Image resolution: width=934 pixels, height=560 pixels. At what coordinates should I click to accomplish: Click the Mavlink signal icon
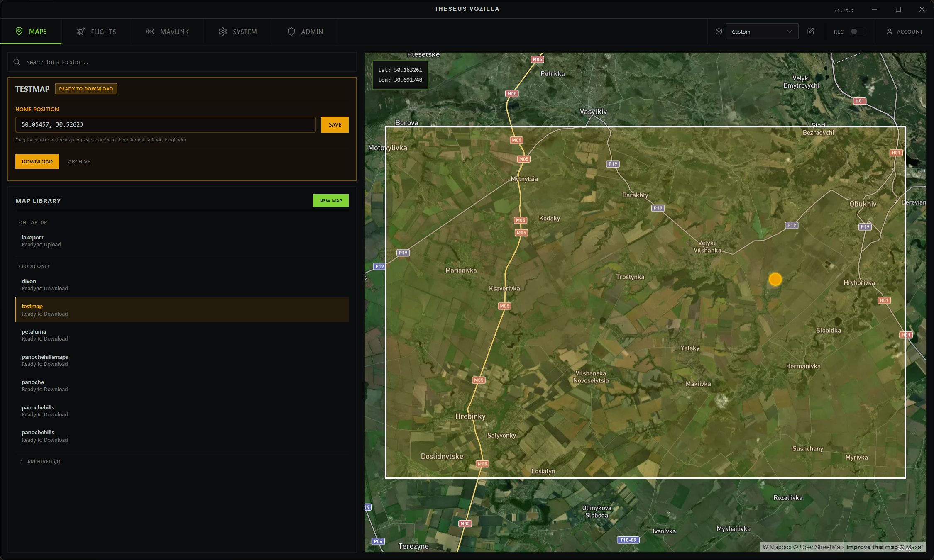[x=150, y=32]
